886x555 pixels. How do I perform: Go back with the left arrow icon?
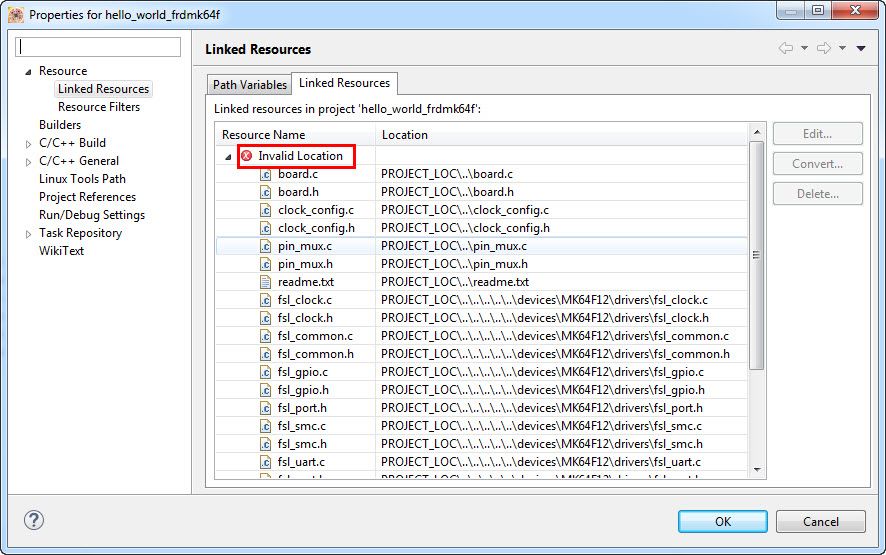(786, 48)
